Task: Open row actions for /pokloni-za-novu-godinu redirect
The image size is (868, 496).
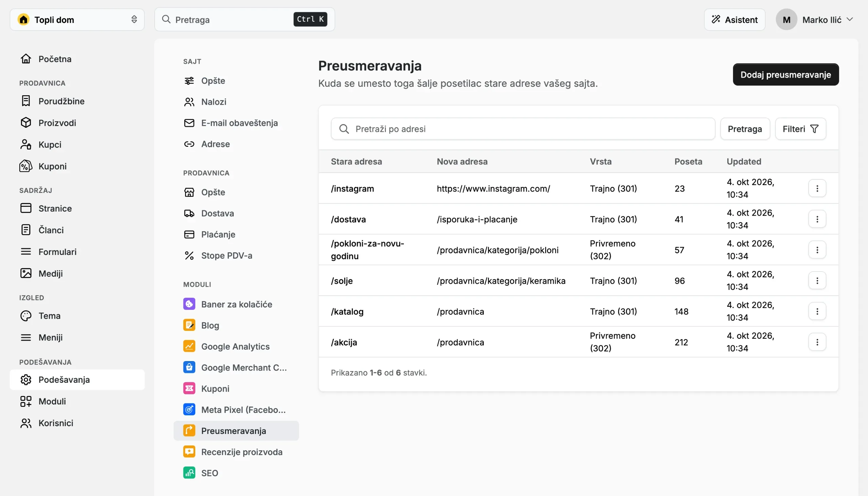Action: pos(817,250)
